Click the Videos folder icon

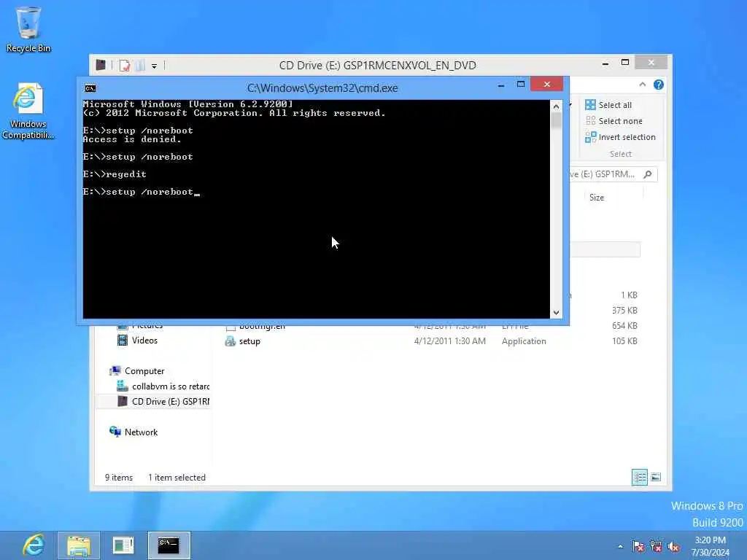click(x=123, y=341)
